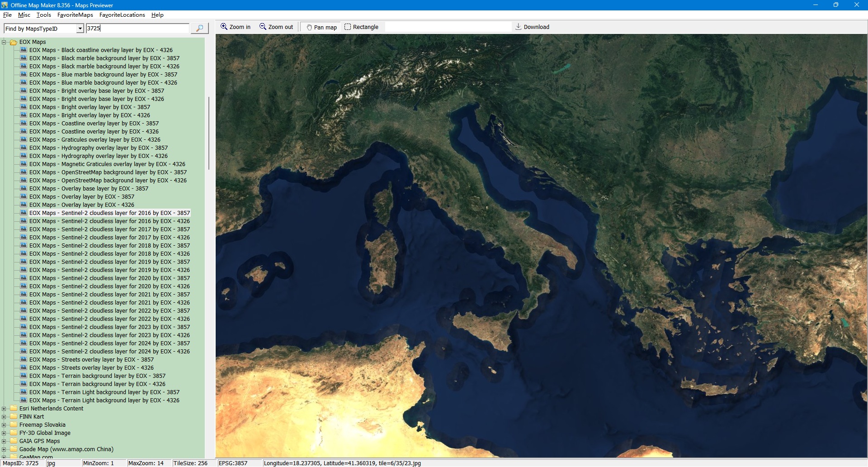Click the Black coastline overlay layer icon
Screen dimensions: 868x467
(24, 50)
